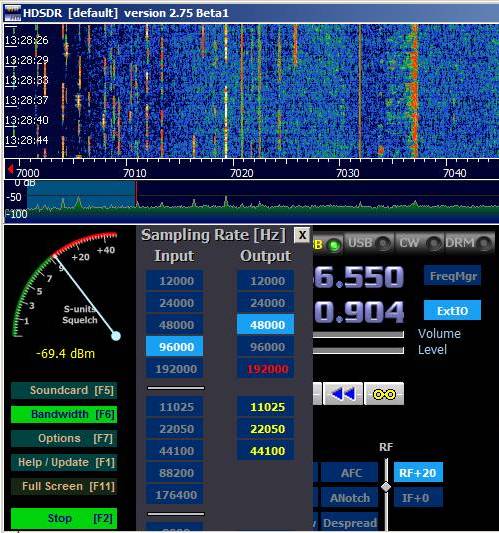The width and height of the screenshot is (499, 533).
Task: Set output sampling rate to 96000
Action: click(x=266, y=347)
